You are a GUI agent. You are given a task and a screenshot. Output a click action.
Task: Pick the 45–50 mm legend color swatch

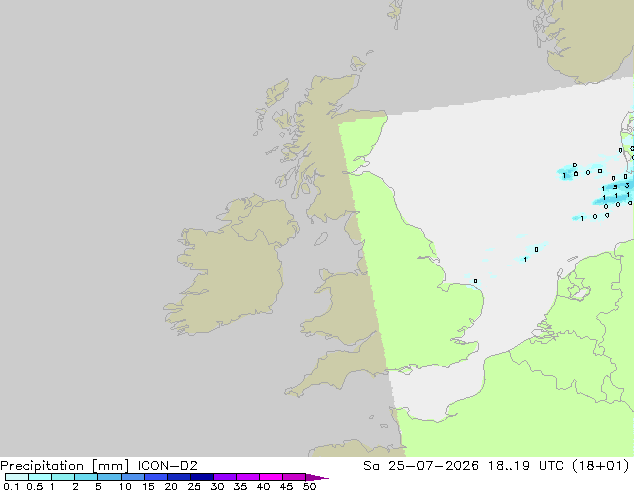click(x=294, y=477)
